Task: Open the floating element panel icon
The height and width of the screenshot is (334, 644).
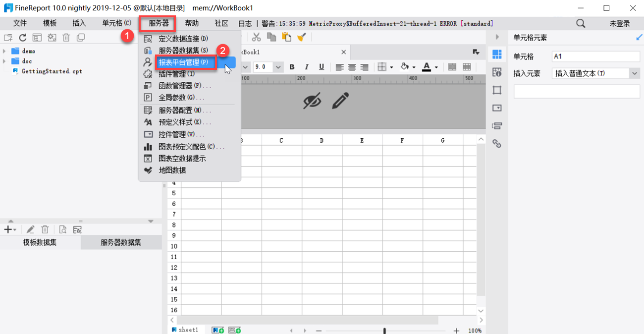Action: [497, 90]
